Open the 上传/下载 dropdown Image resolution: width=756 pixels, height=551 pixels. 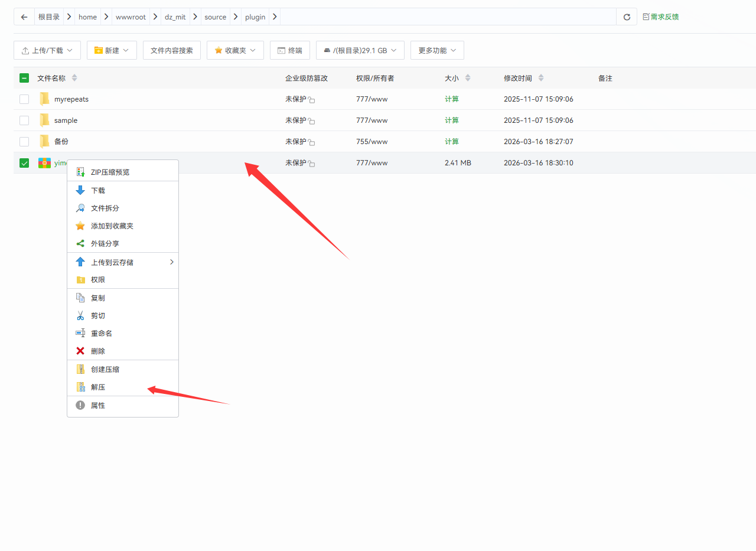click(47, 51)
